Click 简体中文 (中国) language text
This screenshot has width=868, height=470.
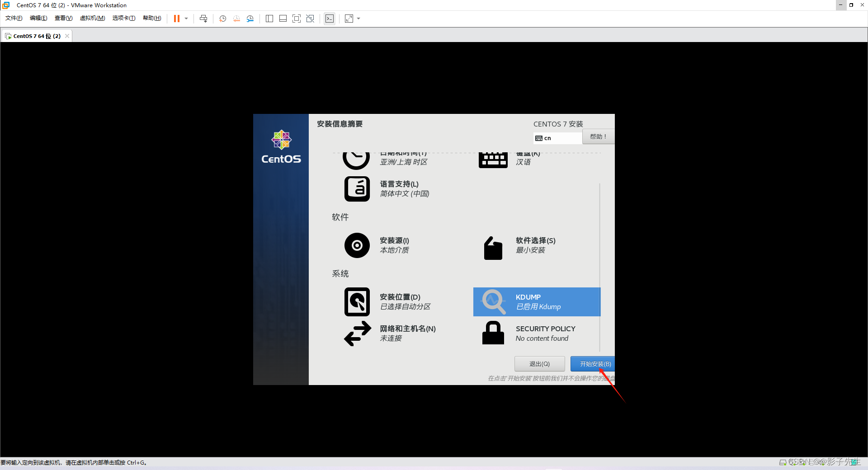coord(405,193)
